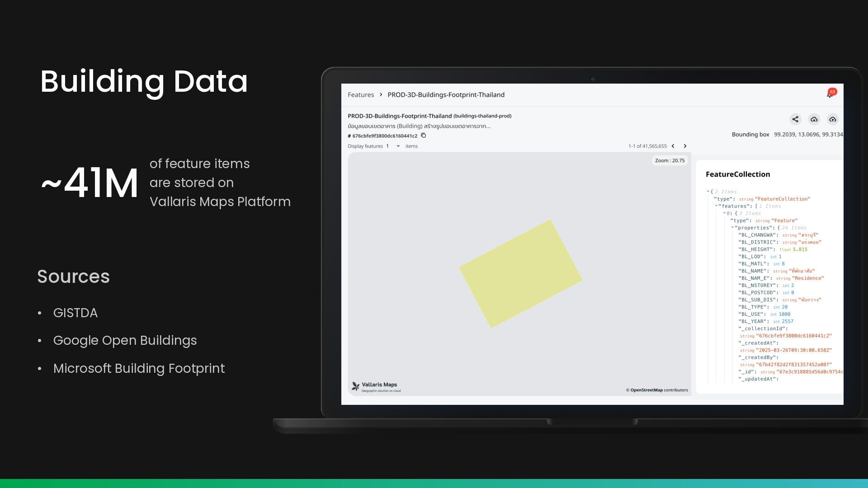Screen dimensions: 868x488
Task: Click the BL_NAM_E "Residence" value
Action: 807,278
